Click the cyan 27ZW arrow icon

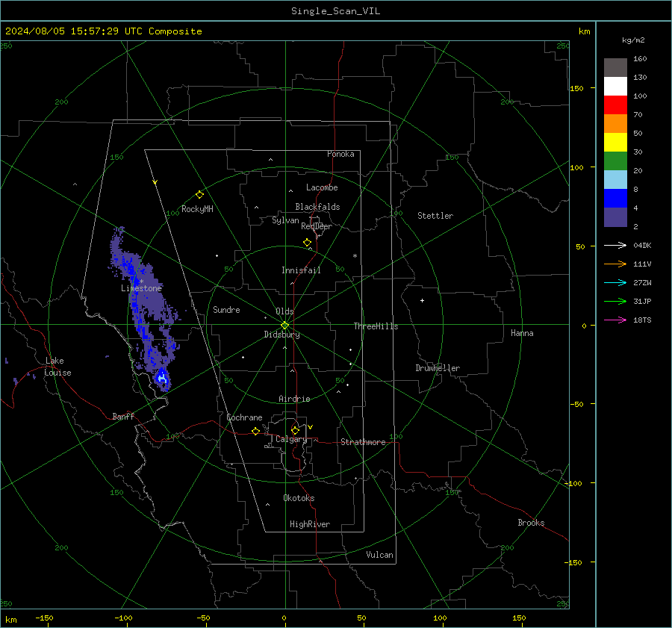click(x=615, y=282)
